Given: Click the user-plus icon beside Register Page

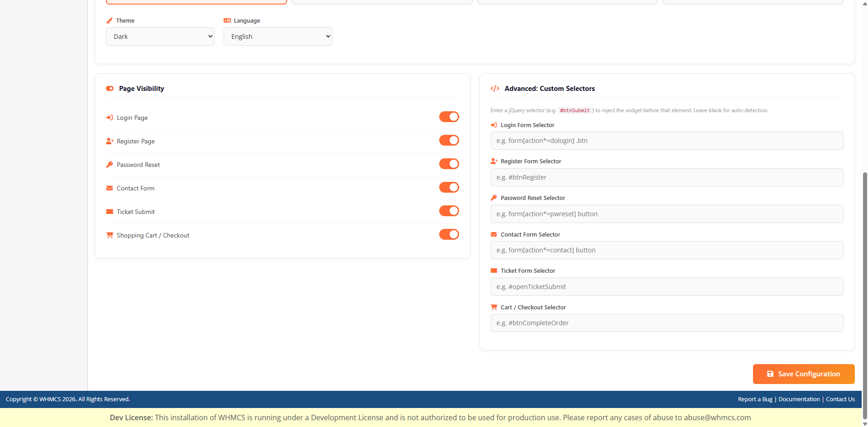Looking at the screenshot, I should [109, 141].
